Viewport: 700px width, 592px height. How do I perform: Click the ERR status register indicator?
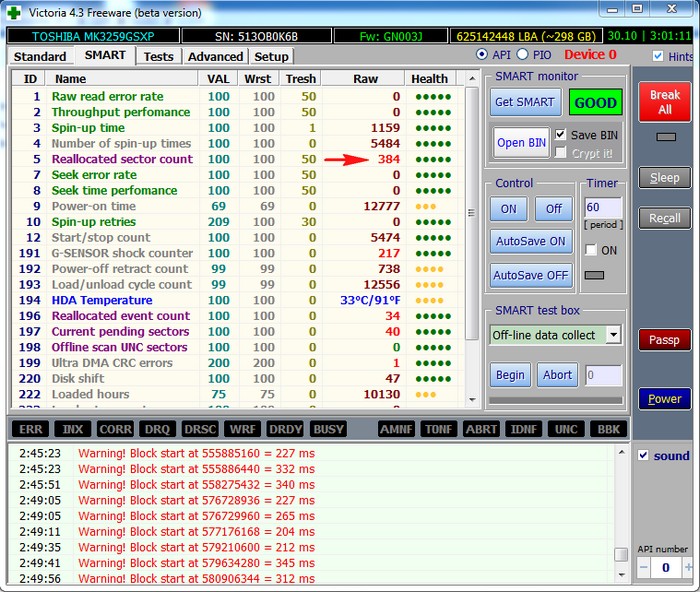click(31, 429)
